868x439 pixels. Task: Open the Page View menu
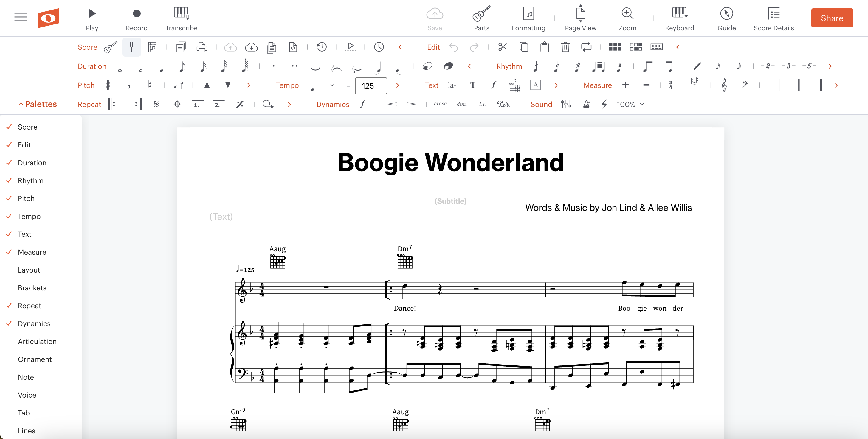pyautogui.click(x=580, y=19)
